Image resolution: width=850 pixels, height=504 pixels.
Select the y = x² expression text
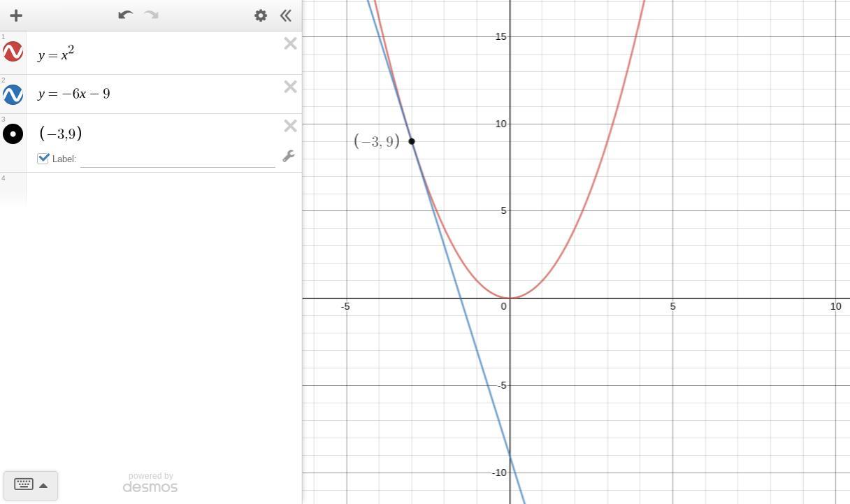tap(56, 54)
